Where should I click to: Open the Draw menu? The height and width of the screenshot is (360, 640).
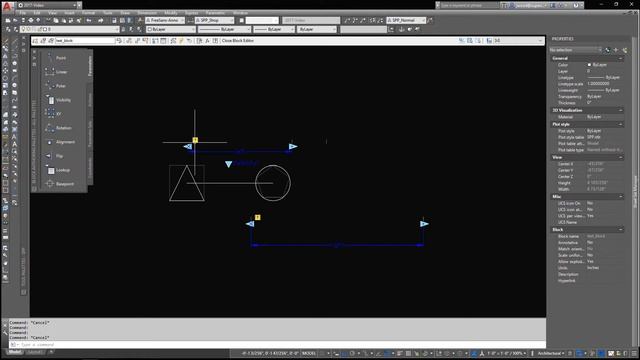(125, 13)
